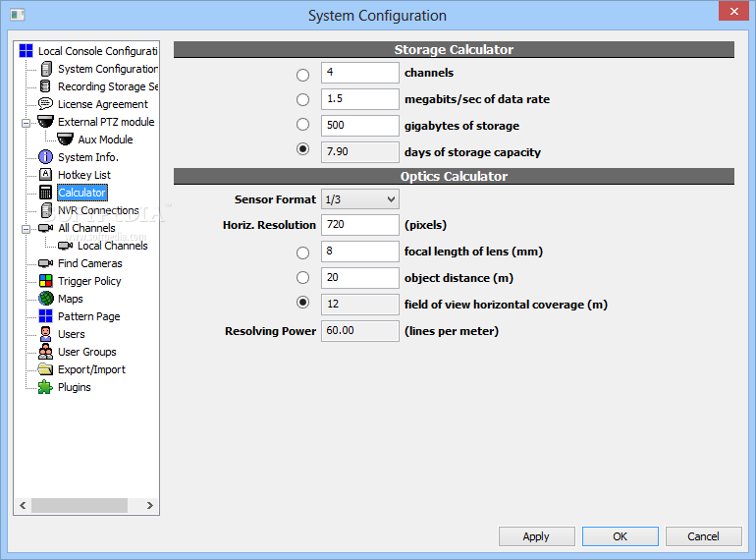This screenshot has width=756, height=560.
Task: Click the Users person icon
Action: pyautogui.click(x=45, y=334)
